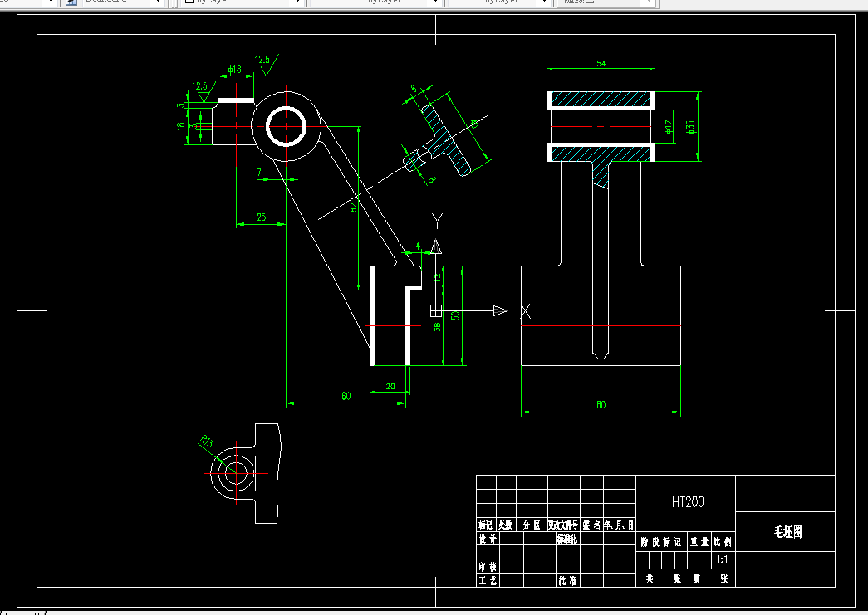
Task: Click the ϕ35 outer diameter dimension
Action: (x=690, y=127)
